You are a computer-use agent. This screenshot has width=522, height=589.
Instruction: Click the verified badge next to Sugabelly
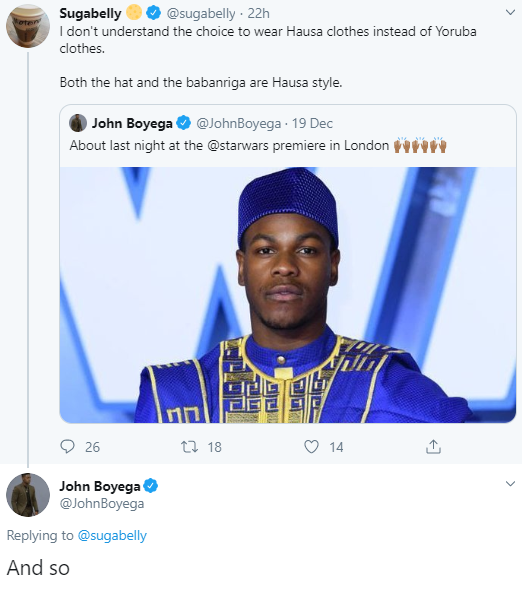[153, 14]
